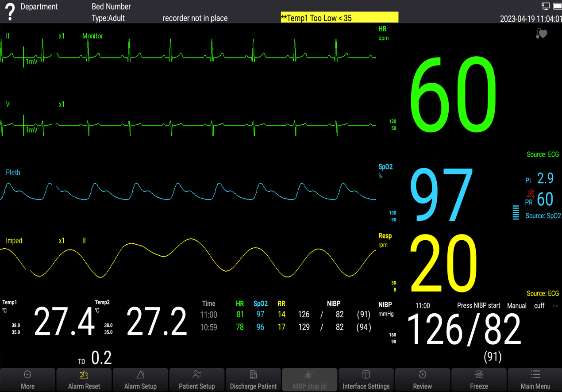The height and width of the screenshot is (392, 562).
Task: Select the NIBP reading 126/82
Action: click(463, 330)
